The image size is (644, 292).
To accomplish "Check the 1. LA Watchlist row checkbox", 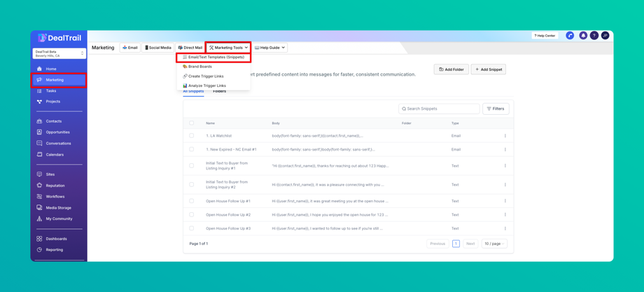I will 191,135.
